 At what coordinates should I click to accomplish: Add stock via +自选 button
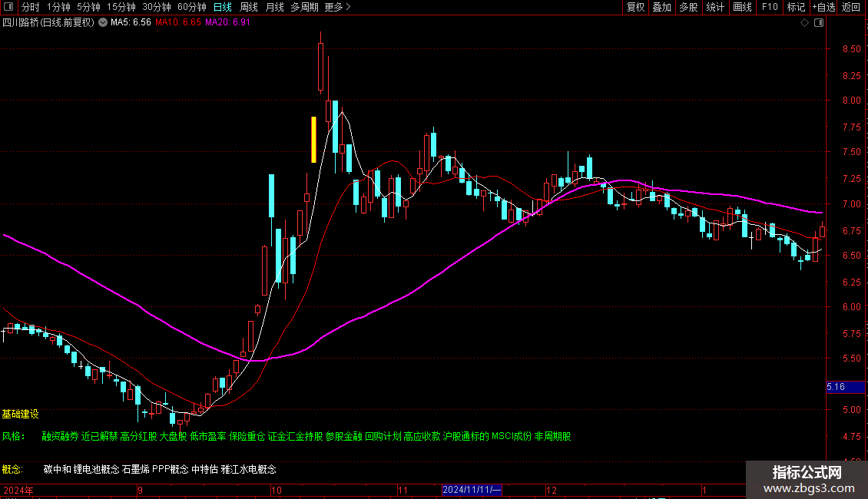click(823, 7)
